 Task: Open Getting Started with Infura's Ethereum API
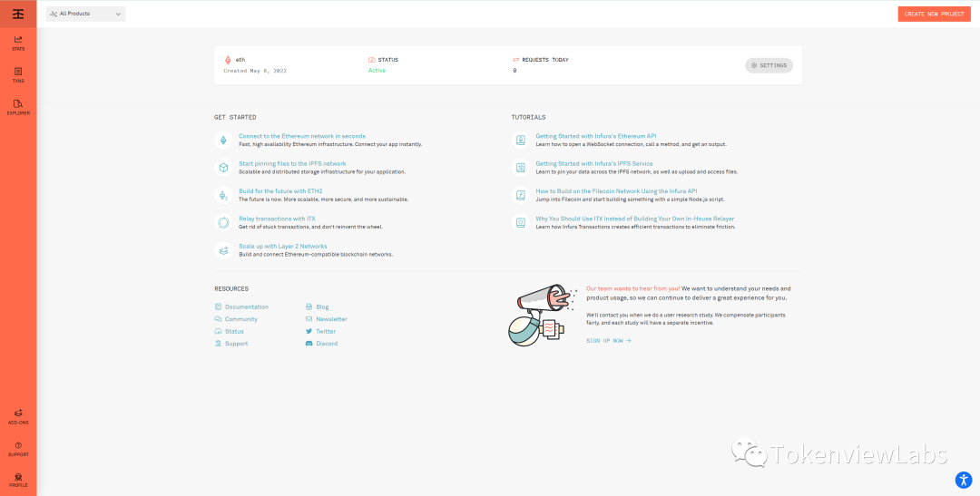click(595, 135)
